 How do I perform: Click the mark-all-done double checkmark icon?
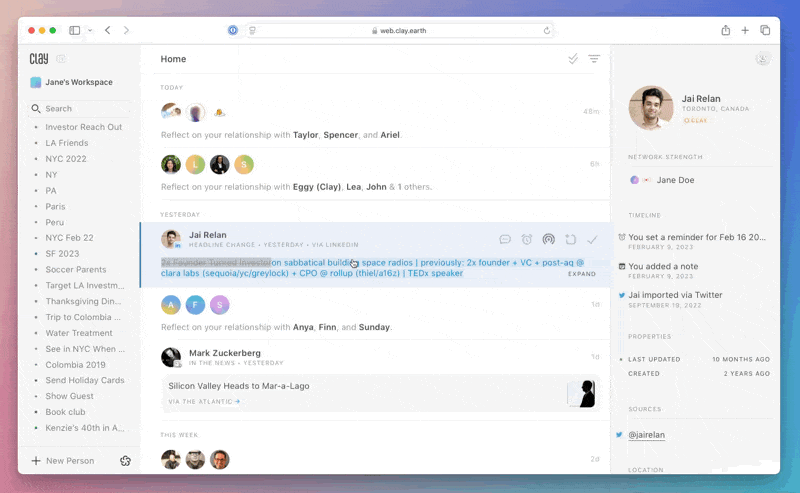click(573, 59)
